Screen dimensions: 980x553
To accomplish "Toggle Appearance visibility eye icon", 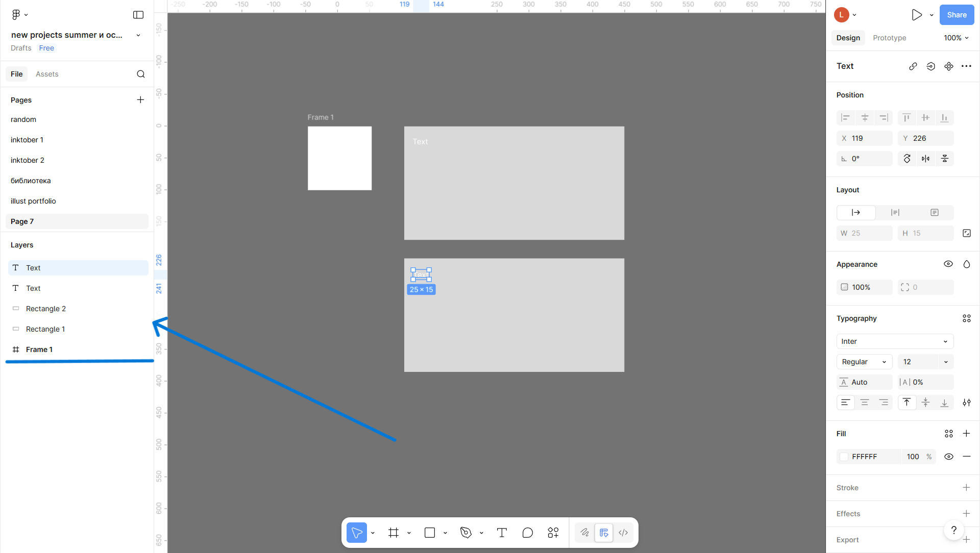I will point(948,264).
